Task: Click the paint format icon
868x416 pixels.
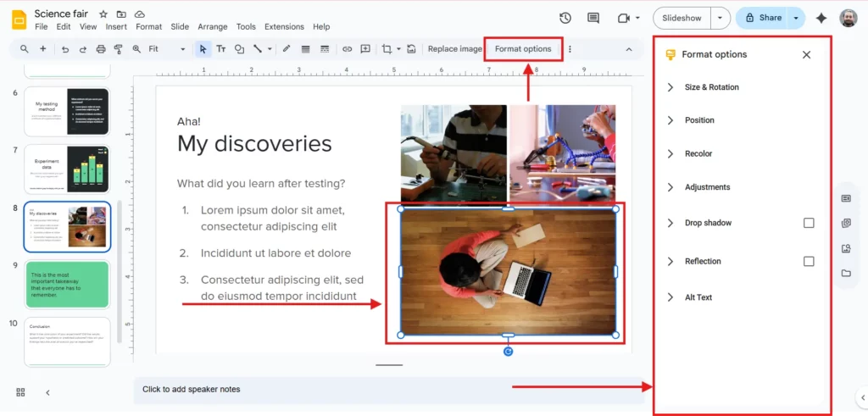Action: [x=119, y=49]
